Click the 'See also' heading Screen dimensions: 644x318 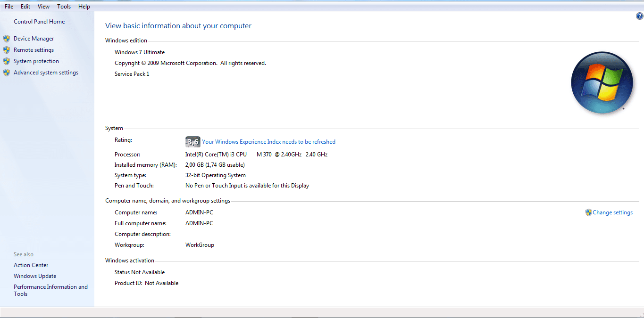(x=24, y=254)
